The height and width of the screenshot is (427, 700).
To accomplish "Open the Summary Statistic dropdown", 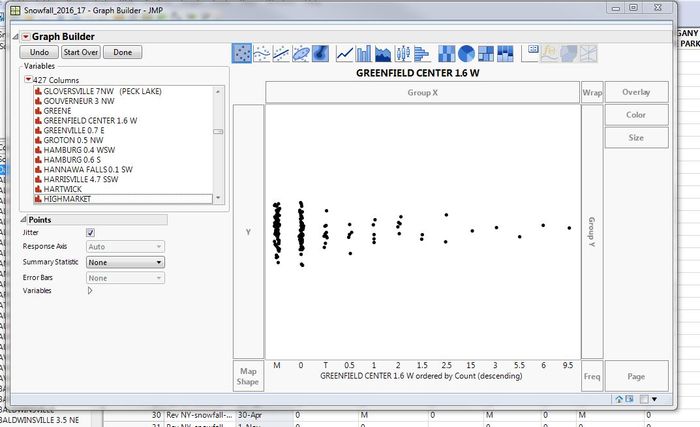I will 125,262.
